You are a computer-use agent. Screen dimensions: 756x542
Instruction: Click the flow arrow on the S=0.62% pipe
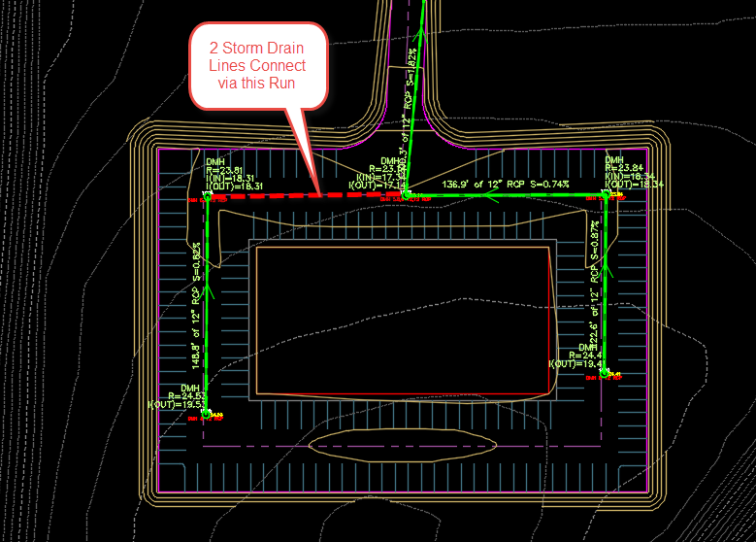(x=208, y=290)
